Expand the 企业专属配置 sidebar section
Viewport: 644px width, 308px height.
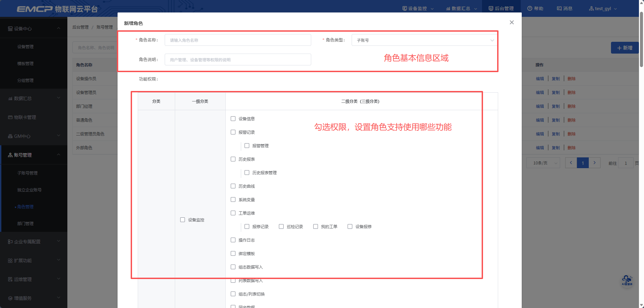click(34, 242)
